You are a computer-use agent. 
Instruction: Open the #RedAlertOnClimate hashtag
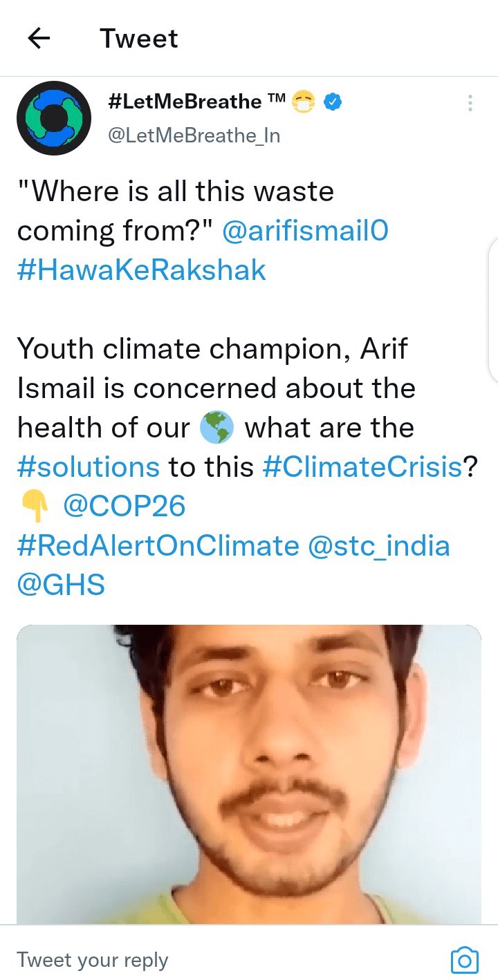click(158, 547)
